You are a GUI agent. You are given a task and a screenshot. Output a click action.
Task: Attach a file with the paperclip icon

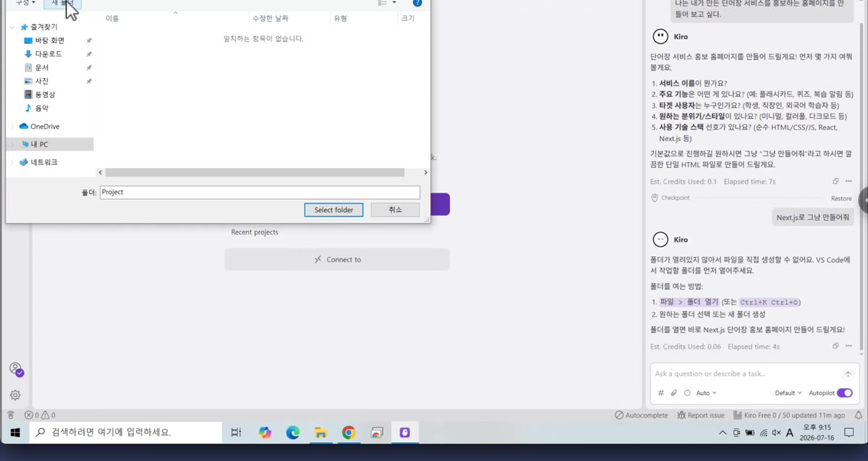[673, 393]
